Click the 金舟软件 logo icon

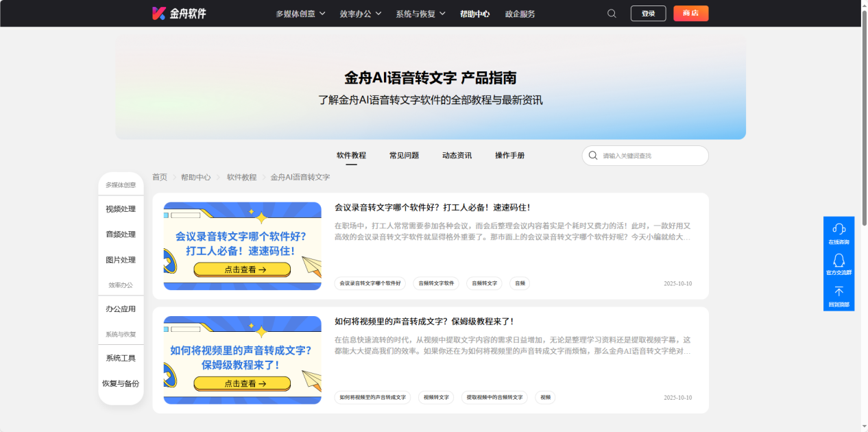click(x=159, y=13)
